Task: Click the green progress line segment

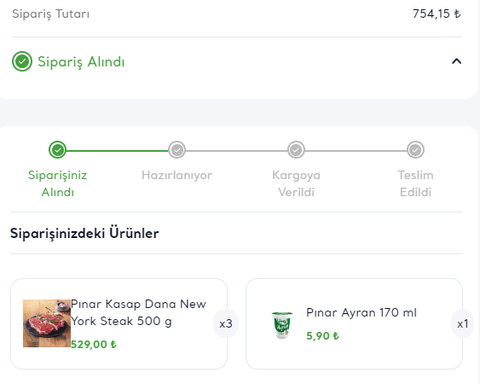Action: [x=117, y=151]
